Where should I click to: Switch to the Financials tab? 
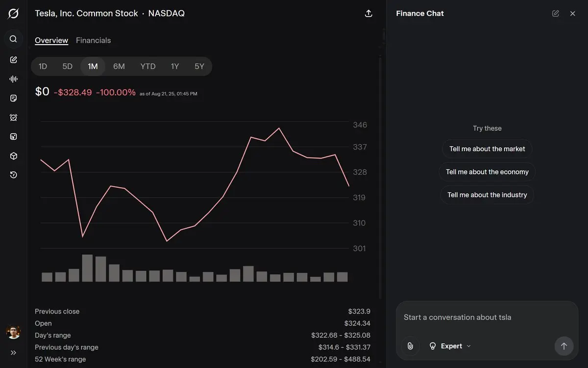(x=93, y=40)
